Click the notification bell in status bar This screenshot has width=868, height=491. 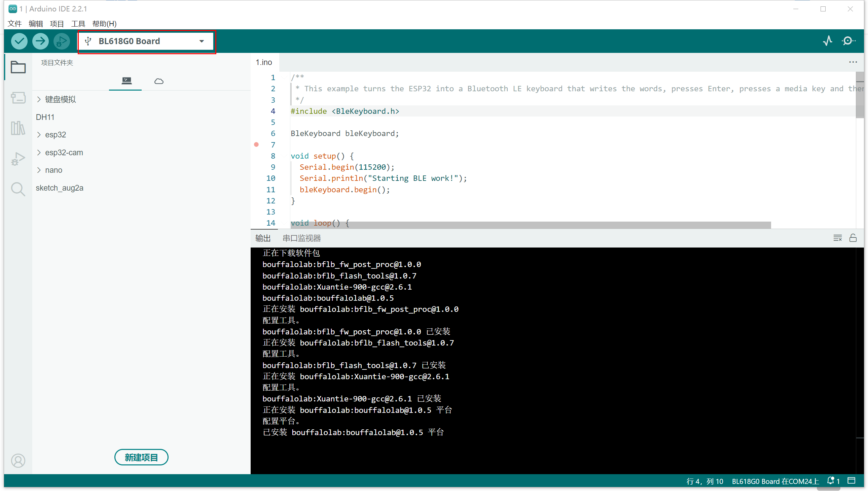[x=831, y=481]
